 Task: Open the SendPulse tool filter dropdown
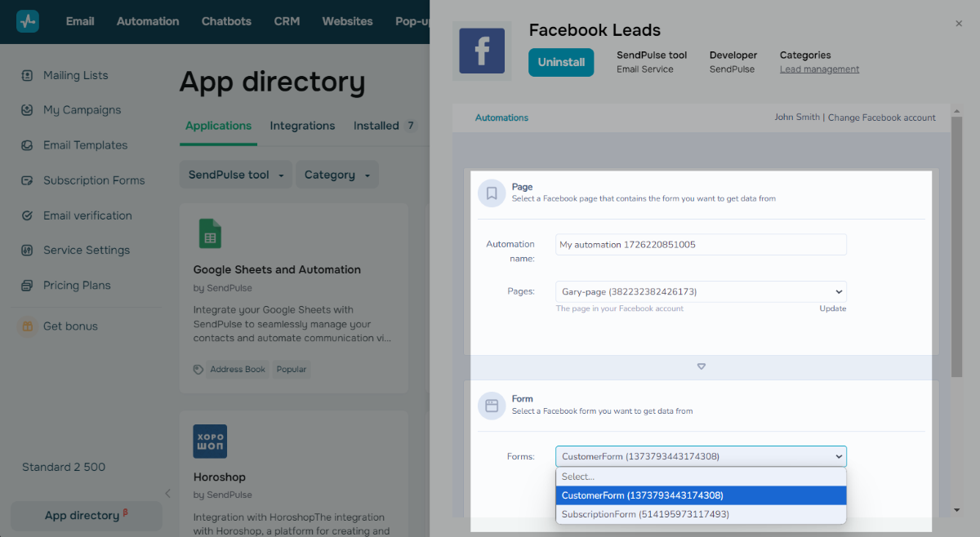point(236,175)
